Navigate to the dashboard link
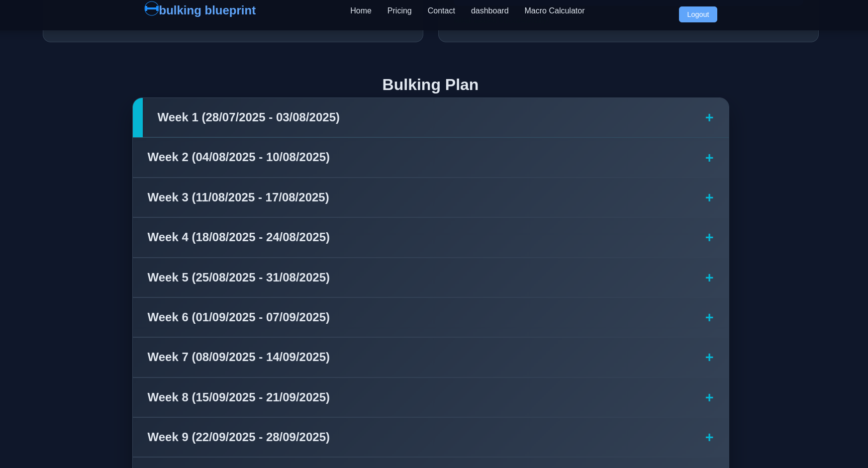The width and height of the screenshot is (868, 468). 489,11
